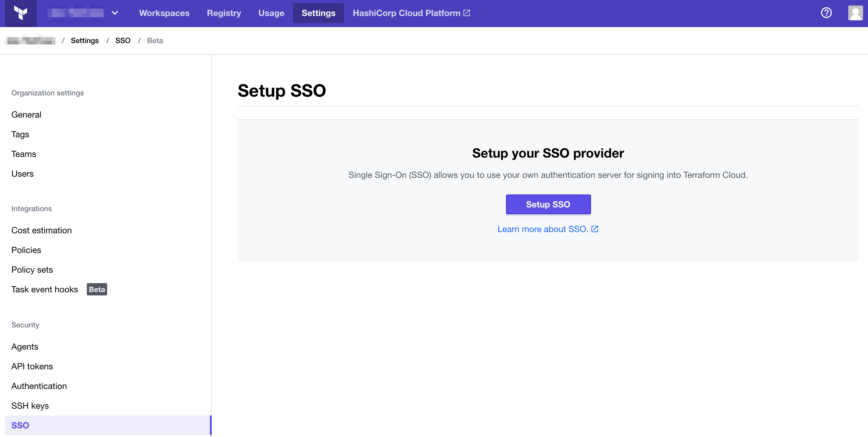Open the help question mark icon

point(826,13)
